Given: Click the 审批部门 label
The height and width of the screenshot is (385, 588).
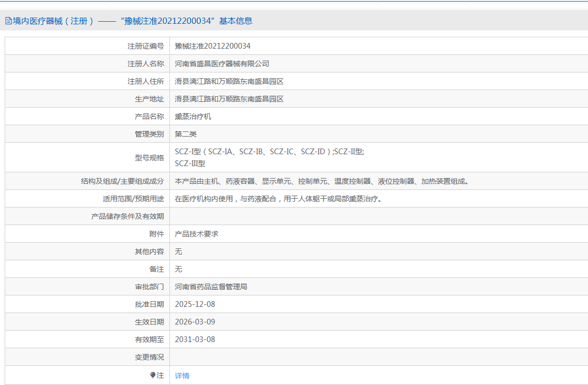Looking at the screenshot, I should (149, 287).
